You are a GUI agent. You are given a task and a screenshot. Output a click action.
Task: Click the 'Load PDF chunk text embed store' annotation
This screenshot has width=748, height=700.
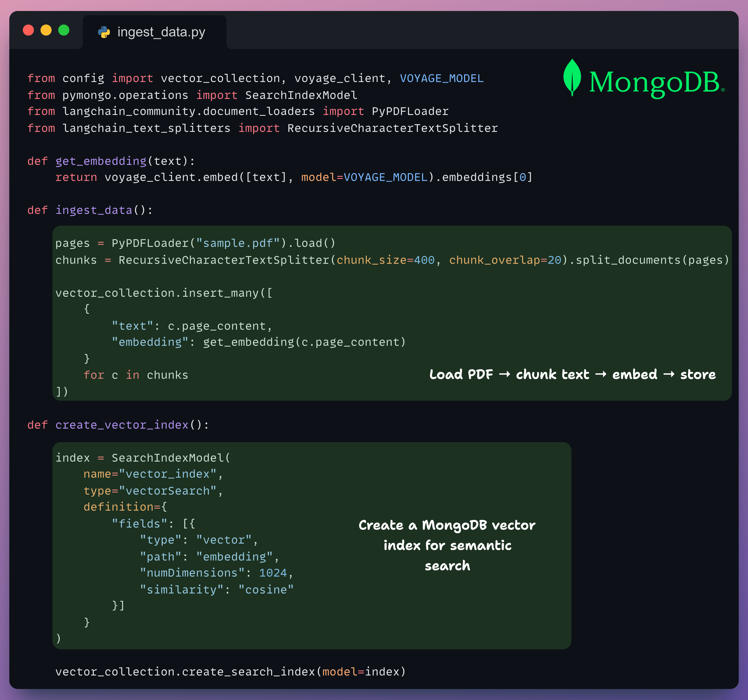pyautogui.click(x=572, y=374)
